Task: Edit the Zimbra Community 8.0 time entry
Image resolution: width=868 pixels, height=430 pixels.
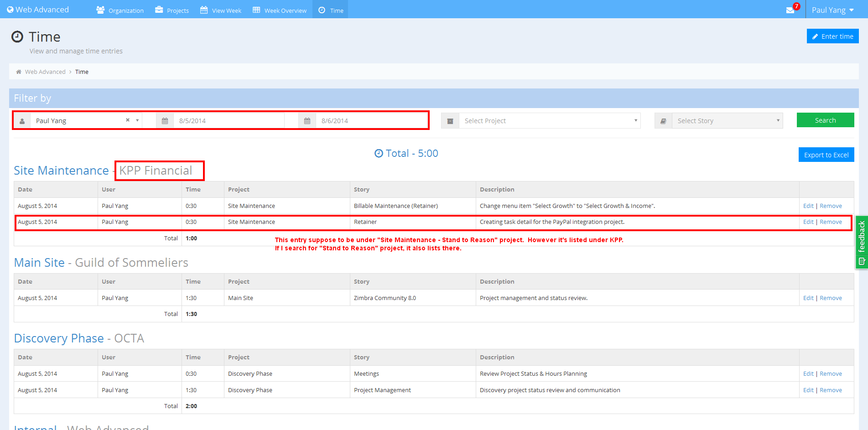Action: pos(808,298)
